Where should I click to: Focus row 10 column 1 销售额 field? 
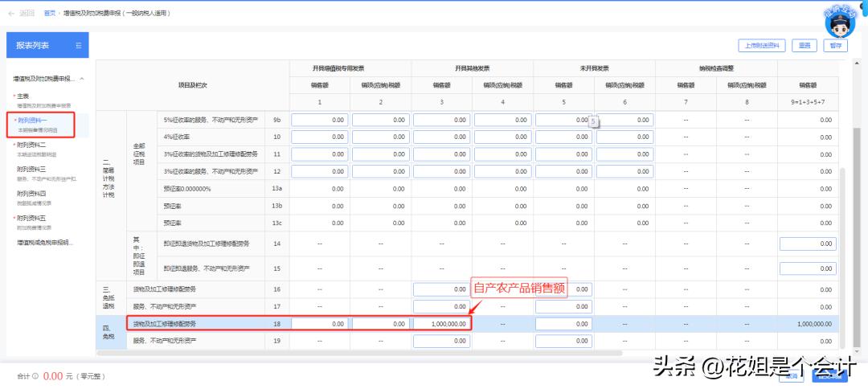pos(319,137)
